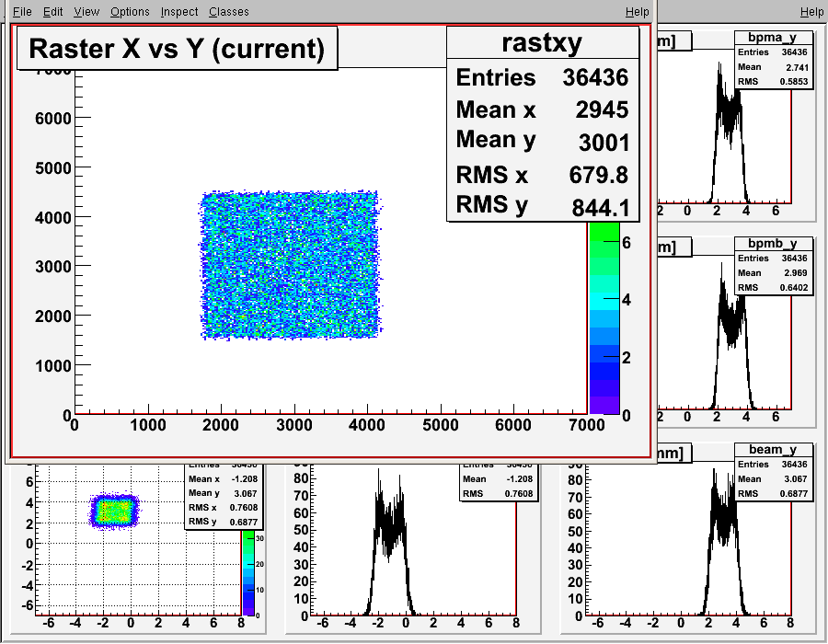Click Mean x -1.208 in bottom-left 2D plot stats

tap(224, 479)
